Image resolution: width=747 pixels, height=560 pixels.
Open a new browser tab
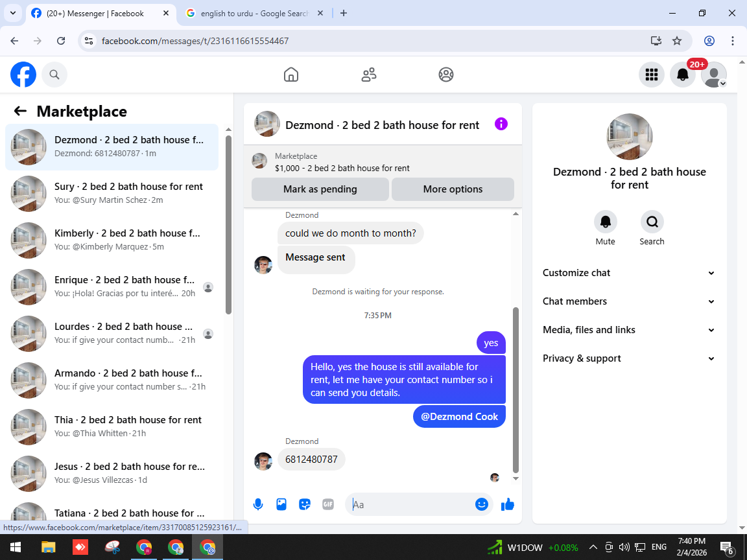pyautogui.click(x=344, y=14)
